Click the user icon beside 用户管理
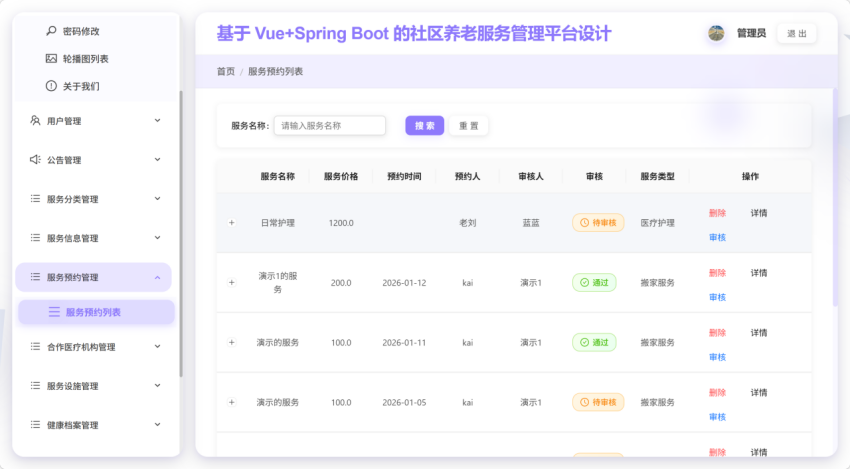 pos(35,120)
